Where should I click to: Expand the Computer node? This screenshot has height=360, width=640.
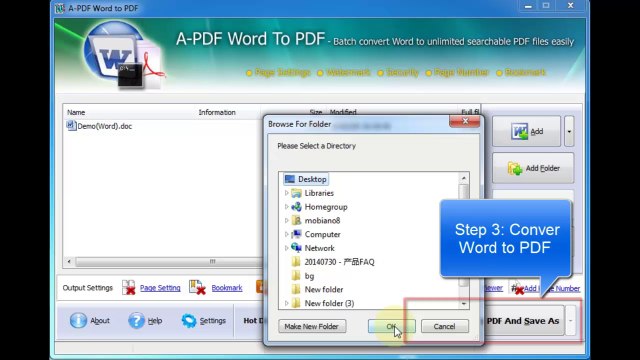[286, 234]
